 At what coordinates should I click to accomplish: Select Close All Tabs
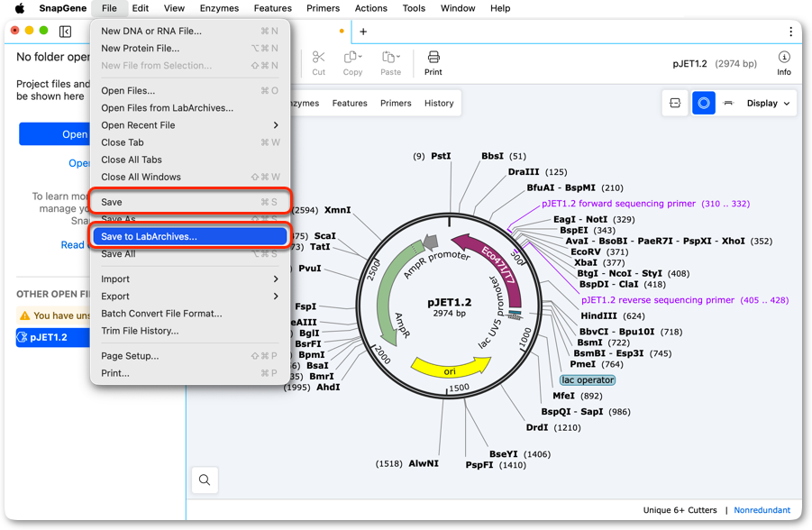(x=189, y=160)
